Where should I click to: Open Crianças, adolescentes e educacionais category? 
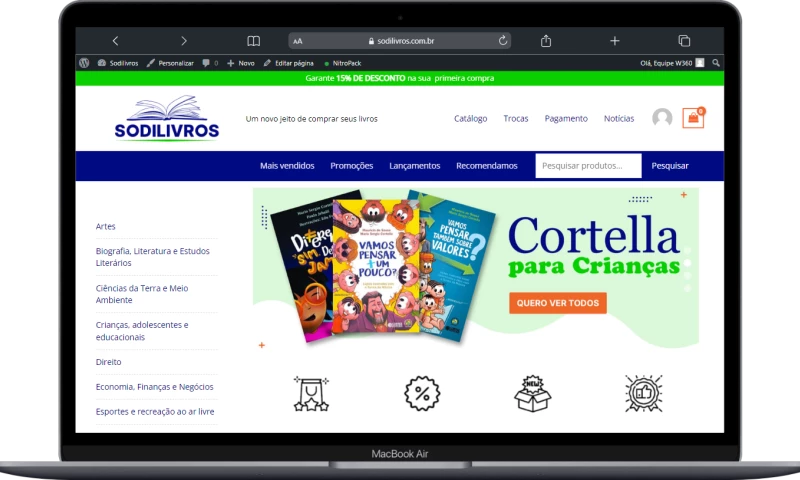pyautogui.click(x=142, y=331)
